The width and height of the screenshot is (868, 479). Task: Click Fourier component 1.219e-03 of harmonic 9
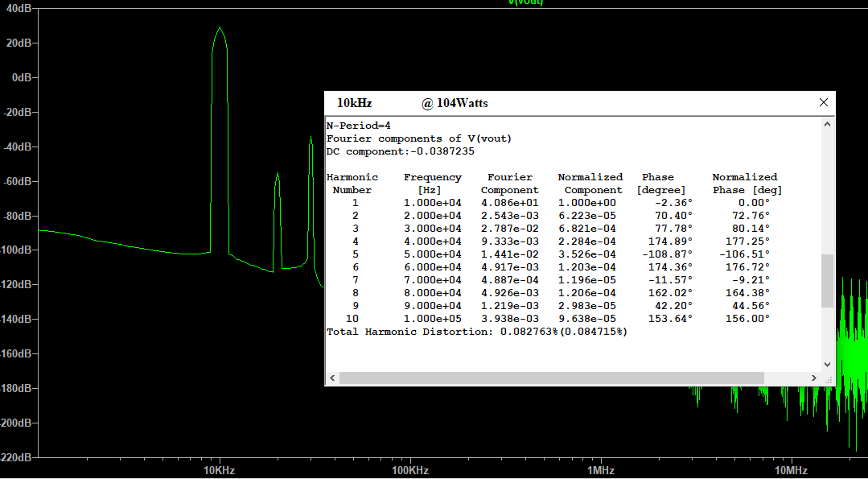click(x=509, y=306)
